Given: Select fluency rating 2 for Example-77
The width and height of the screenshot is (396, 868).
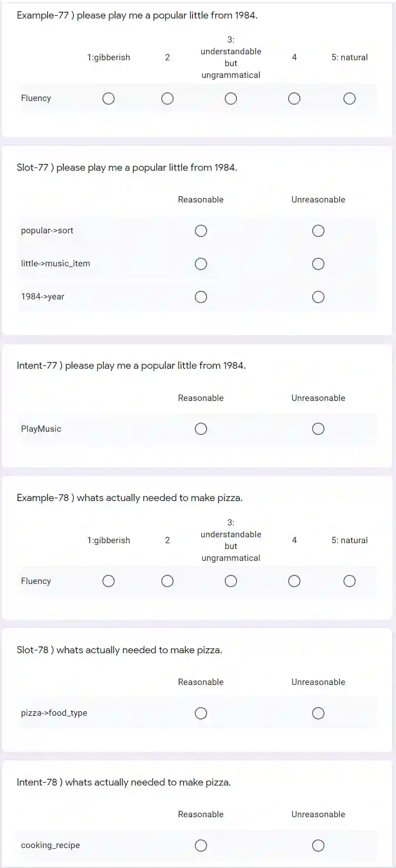Looking at the screenshot, I should tap(167, 99).
